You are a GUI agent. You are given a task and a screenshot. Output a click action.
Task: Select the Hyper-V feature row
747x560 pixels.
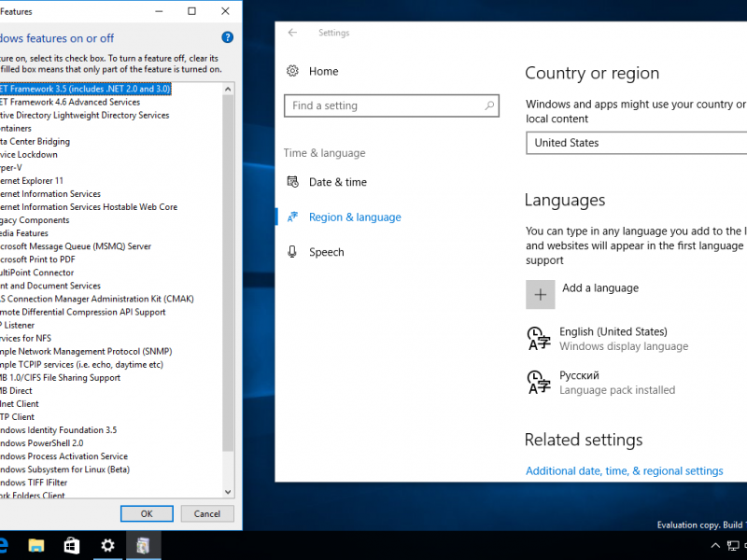coord(11,168)
